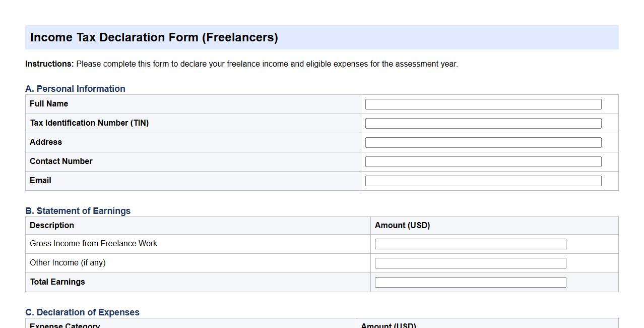Click the Total Earnings amount field
This screenshot has height=328, width=644.
tap(470, 282)
